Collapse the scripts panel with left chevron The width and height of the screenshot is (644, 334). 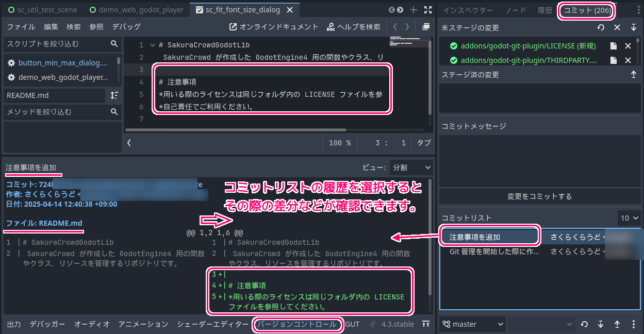pos(129,143)
